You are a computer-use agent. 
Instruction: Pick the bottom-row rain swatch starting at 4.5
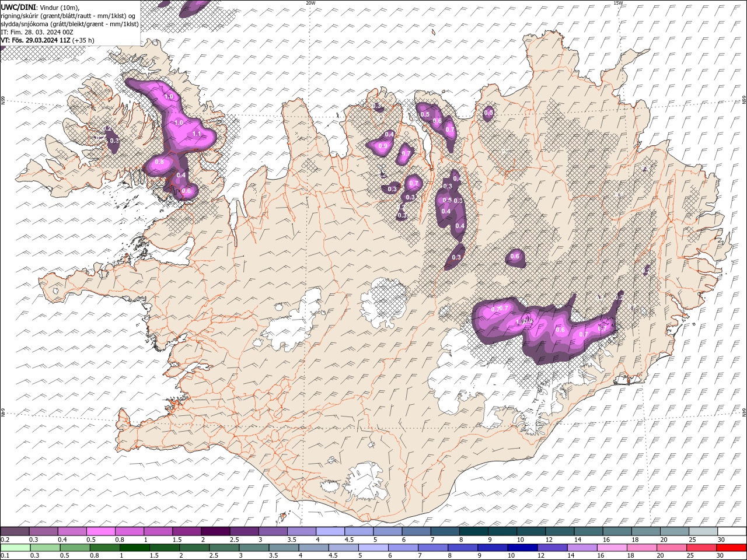(343, 548)
